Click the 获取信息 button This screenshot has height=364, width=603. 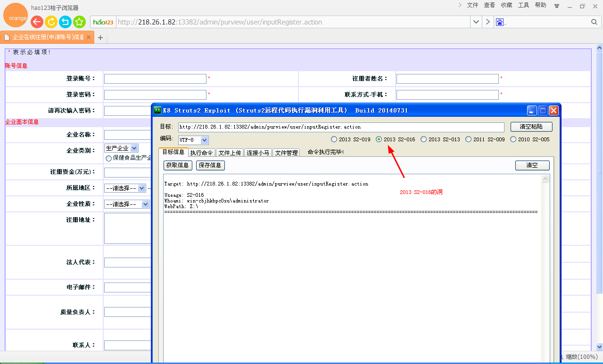click(178, 165)
